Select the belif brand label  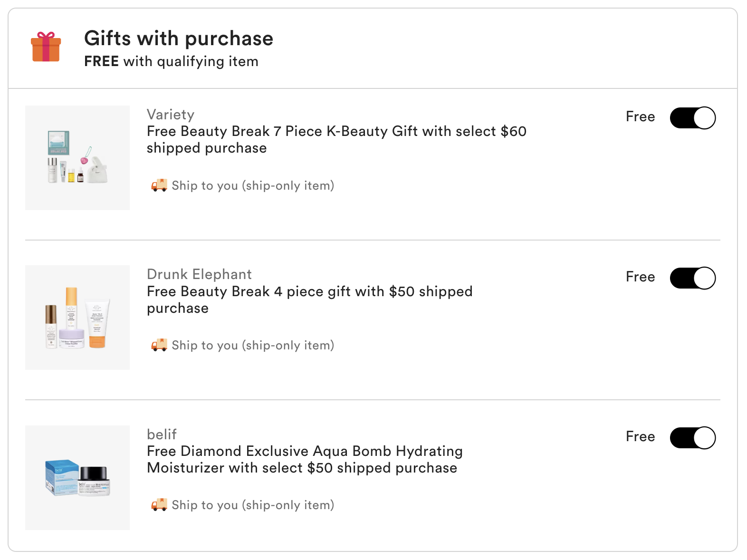tap(162, 434)
